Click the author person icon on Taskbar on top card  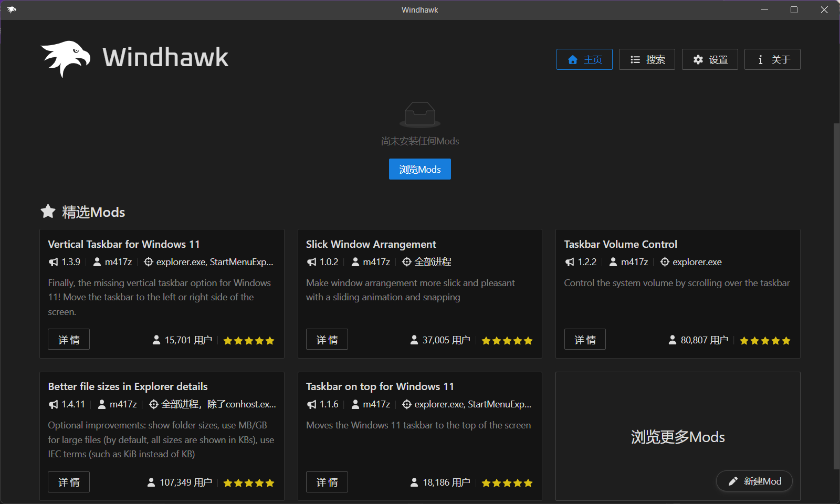click(355, 404)
